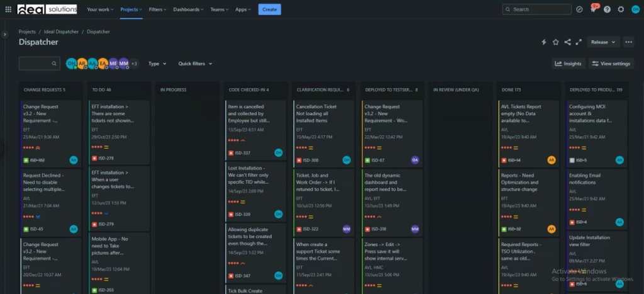Open the app switcher grid icon

tap(8, 9)
